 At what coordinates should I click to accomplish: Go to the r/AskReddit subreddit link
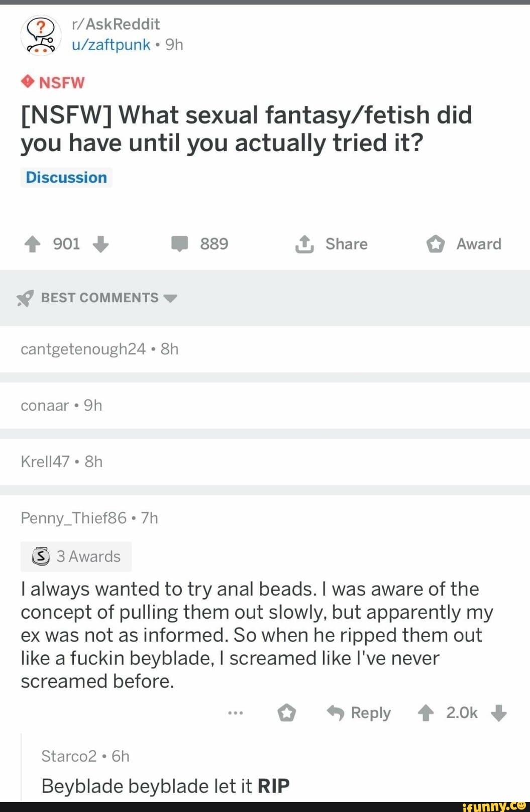pyautogui.click(x=116, y=24)
